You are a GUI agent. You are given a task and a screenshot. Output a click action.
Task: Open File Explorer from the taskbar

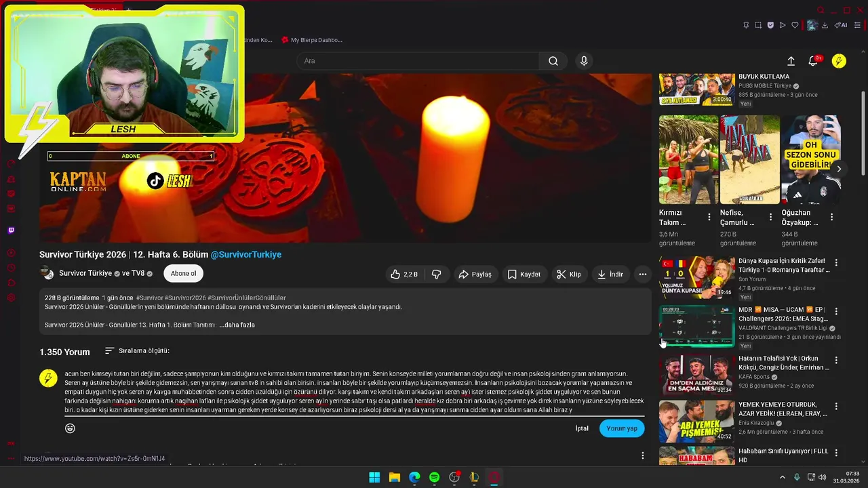[x=395, y=477]
